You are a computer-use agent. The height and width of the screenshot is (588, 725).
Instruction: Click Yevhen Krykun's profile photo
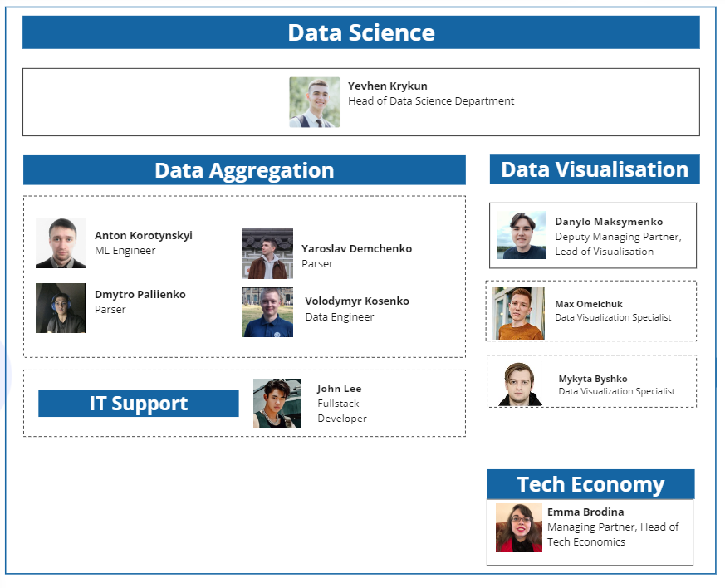314,102
